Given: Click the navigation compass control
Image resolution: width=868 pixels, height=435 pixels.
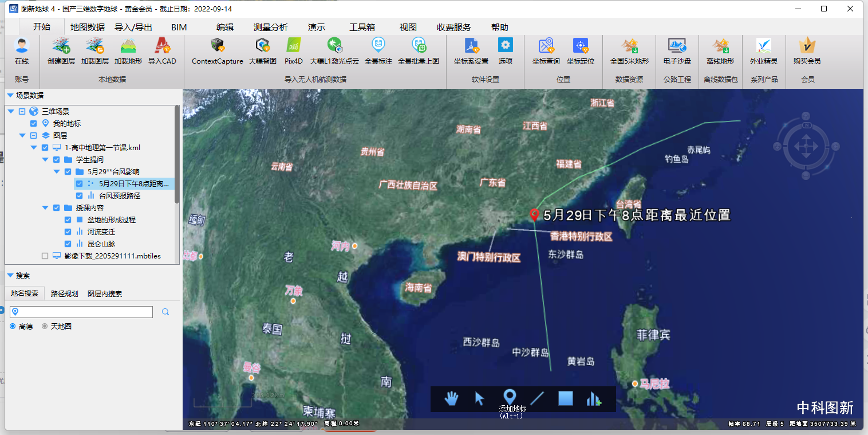Looking at the screenshot, I should (x=806, y=146).
